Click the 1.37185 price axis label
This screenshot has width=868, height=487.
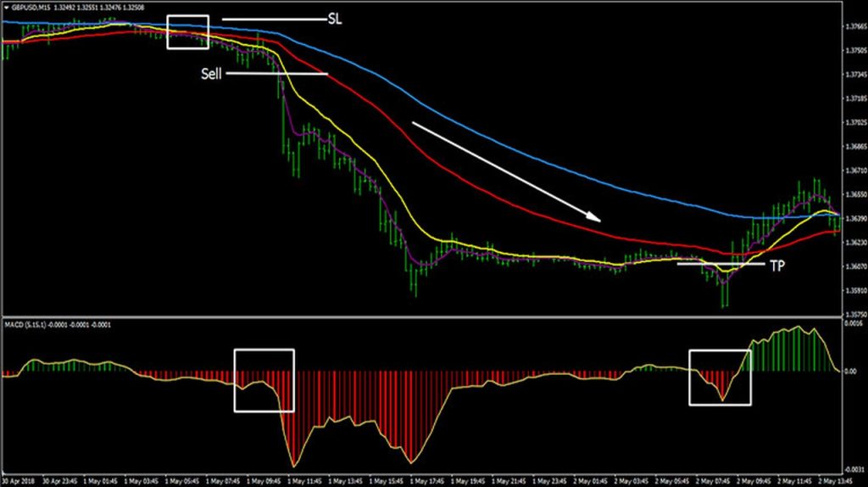pyautogui.click(x=855, y=98)
